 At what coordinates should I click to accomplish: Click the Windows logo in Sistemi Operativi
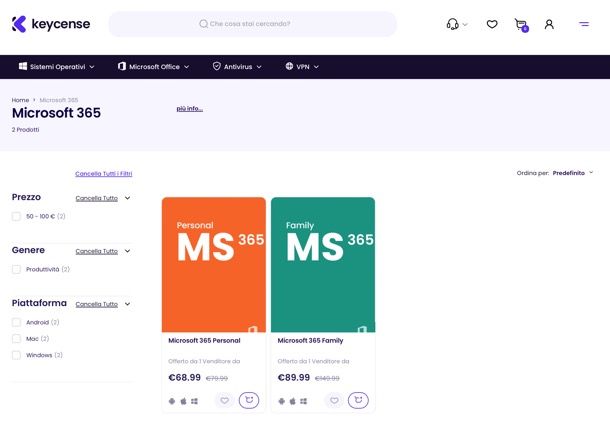23,66
